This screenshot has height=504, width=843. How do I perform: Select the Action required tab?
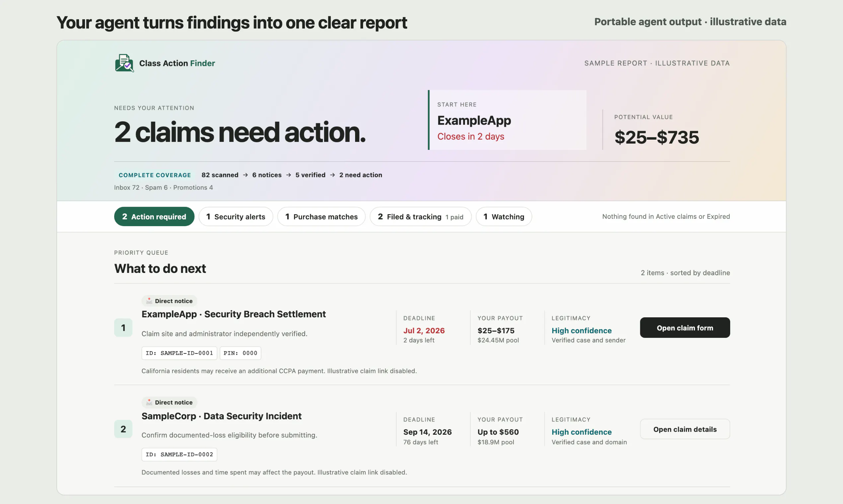(x=154, y=216)
